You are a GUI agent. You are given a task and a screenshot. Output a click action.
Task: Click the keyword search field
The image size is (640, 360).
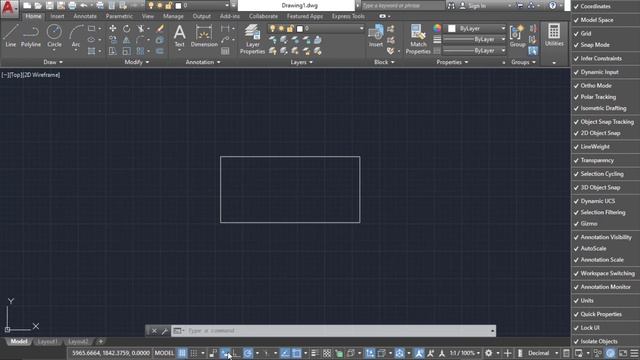(403, 6)
